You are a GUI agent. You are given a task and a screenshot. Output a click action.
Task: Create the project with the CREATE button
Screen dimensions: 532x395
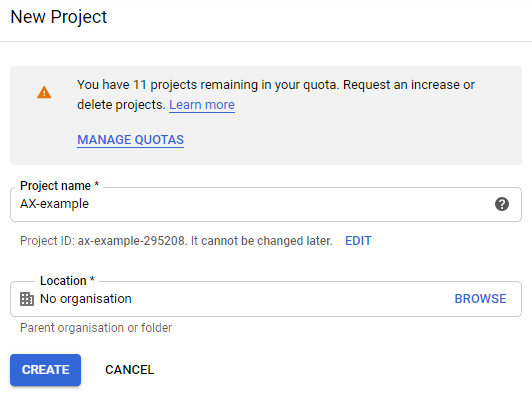point(45,370)
